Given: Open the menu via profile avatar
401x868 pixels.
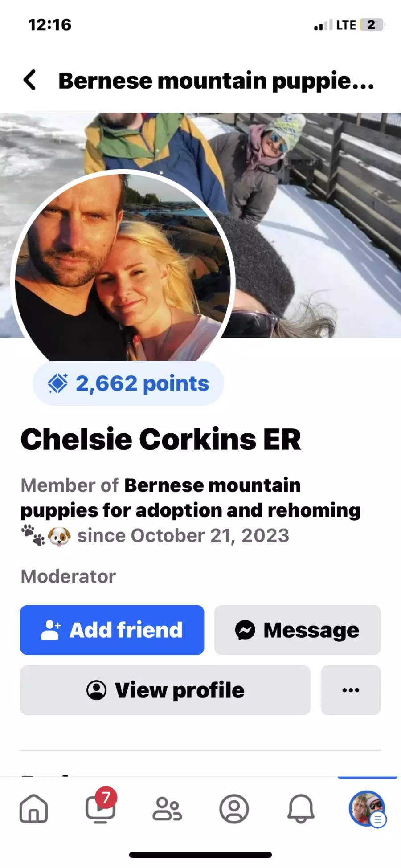Looking at the screenshot, I should pos(367,808).
